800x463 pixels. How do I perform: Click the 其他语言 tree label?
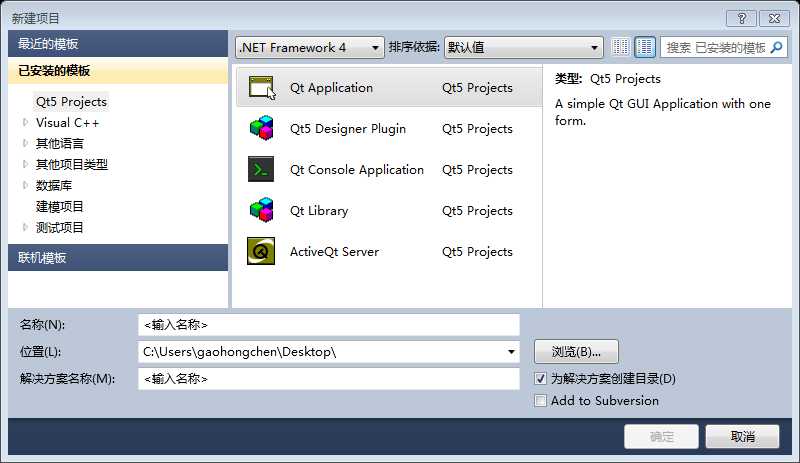60,143
